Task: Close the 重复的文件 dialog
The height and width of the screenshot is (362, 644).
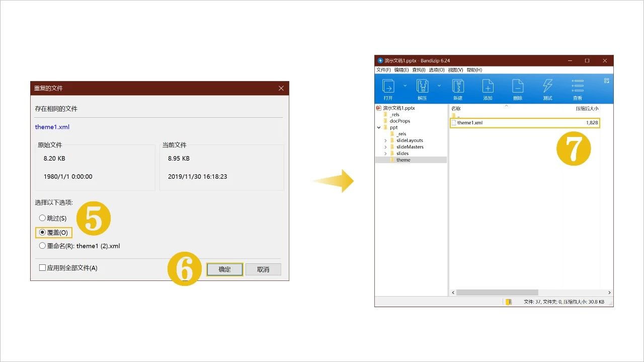Action: click(281, 88)
